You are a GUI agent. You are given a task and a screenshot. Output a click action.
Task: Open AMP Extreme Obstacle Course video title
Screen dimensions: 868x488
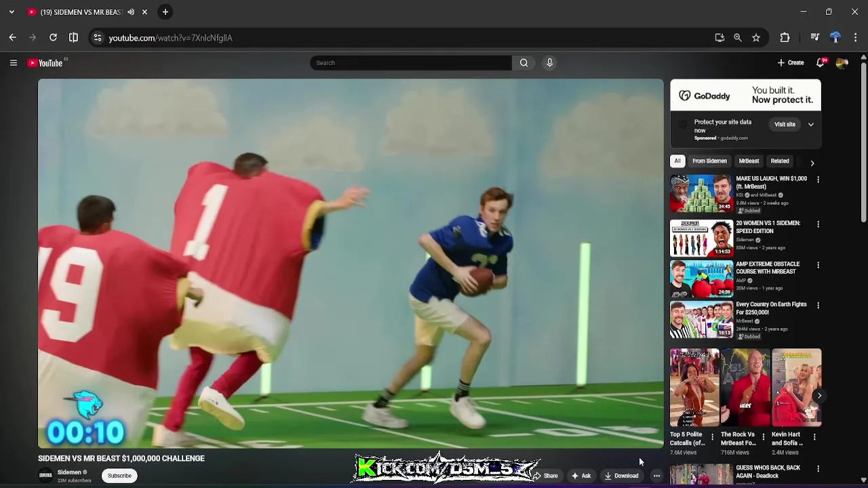tap(768, 268)
